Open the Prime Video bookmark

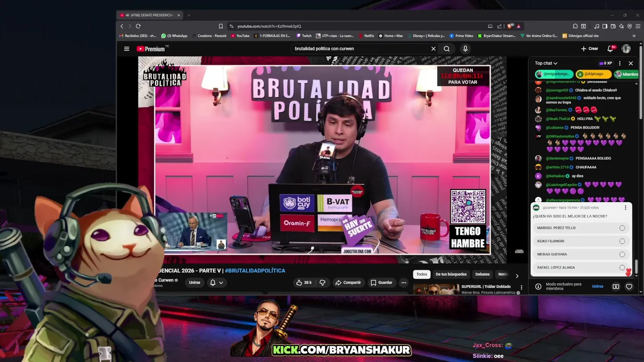coord(461,36)
